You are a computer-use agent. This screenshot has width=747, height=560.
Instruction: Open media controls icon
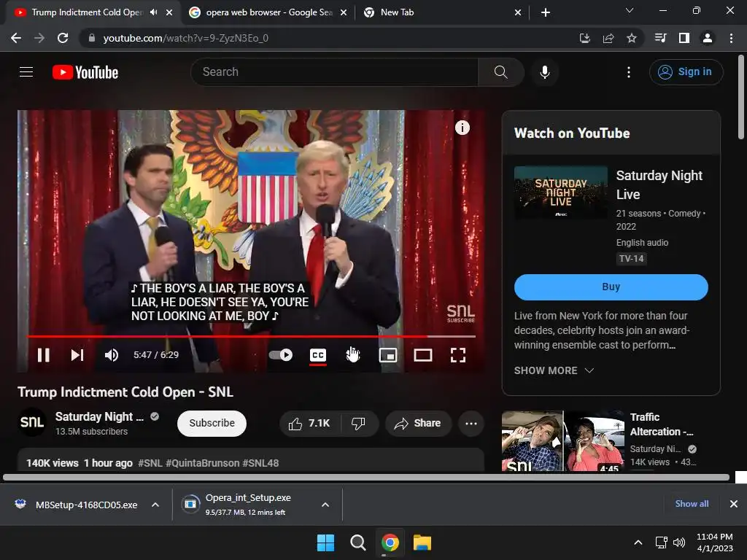[x=660, y=38]
